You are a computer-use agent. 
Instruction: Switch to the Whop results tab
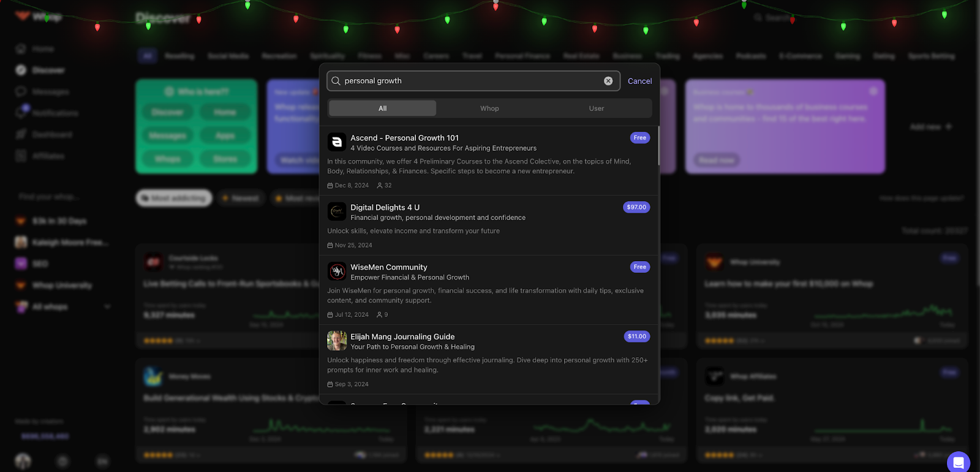[x=489, y=108]
